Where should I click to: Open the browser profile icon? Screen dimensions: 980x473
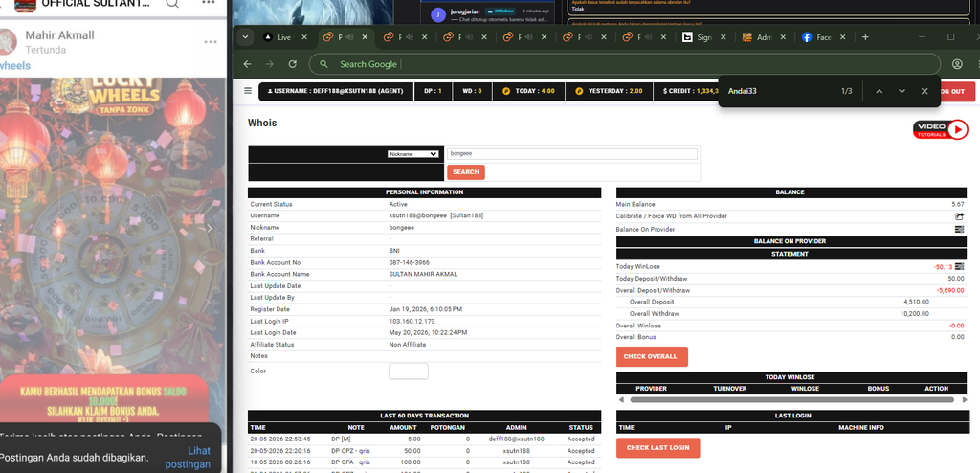(957, 64)
